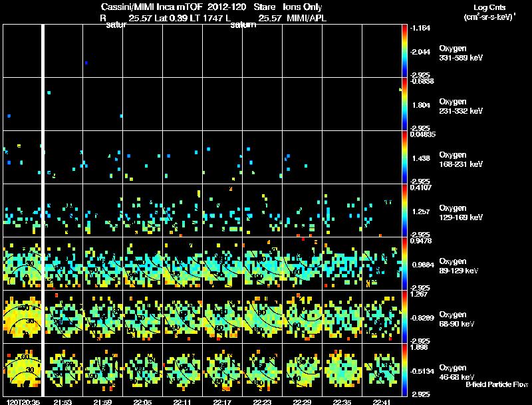Screen dimensions: 532x405
Task: Click the Oxygen 331-589 keV row label
Action: tap(461, 53)
